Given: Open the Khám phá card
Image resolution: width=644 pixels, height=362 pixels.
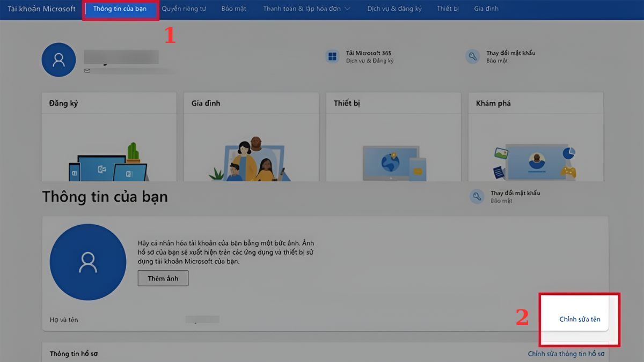Looking at the screenshot, I should (536, 137).
